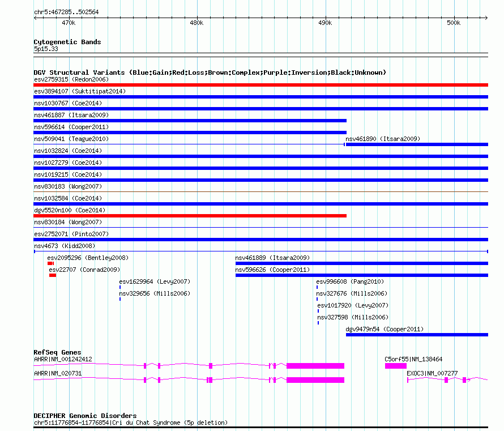Click the 480k ruler position label
The height and width of the screenshot is (431, 504).
tap(197, 23)
